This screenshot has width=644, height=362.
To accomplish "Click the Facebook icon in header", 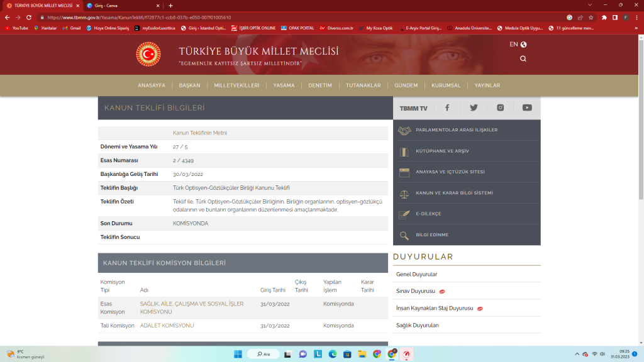I will tap(447, 107).
